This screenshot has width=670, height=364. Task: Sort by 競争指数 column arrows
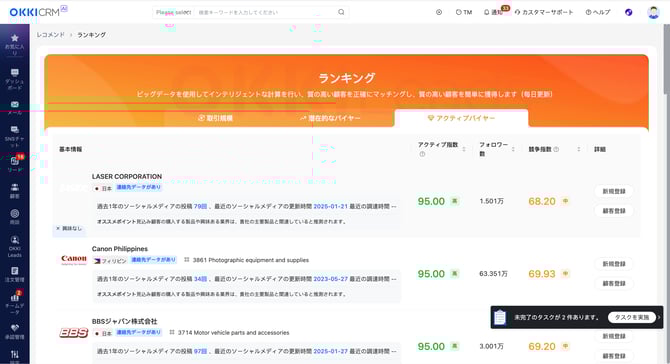pos(579,149)
